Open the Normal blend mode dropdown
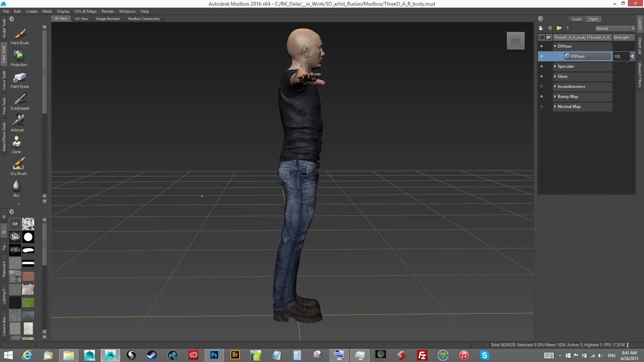 [615, 29]
